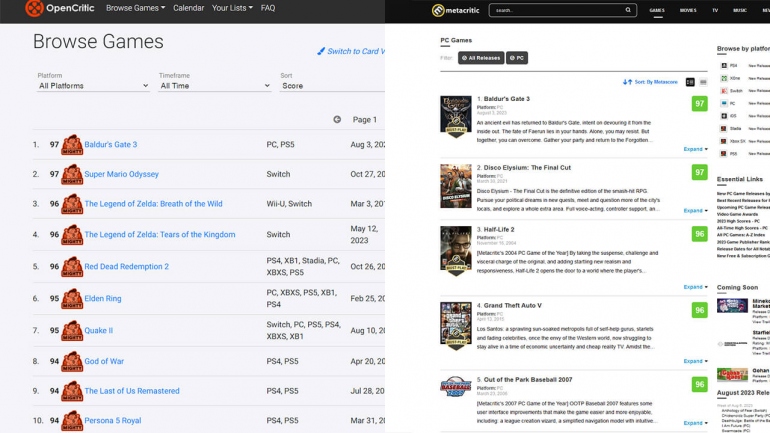The image size is (770, 433).
Task: Open the Quake II link
Action: [x=98, y=330]
